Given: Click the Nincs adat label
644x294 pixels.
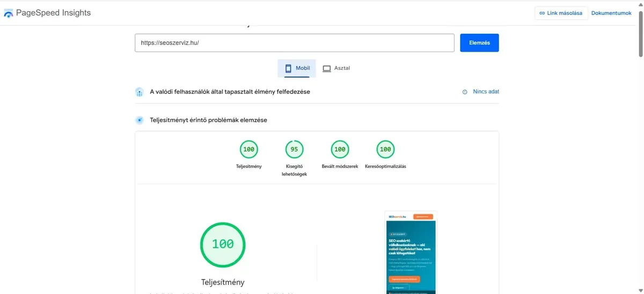Looking at the screenshot, I should coord(486,92).
